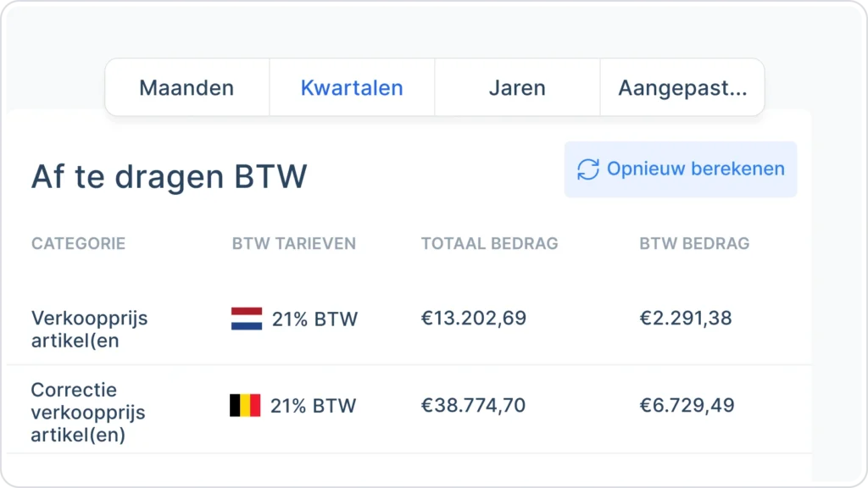The height and width of the screenshot is (488, 868).
Task: Click the Netherlands flag icon
Action: pyautogui.click(x=247, y=319)
